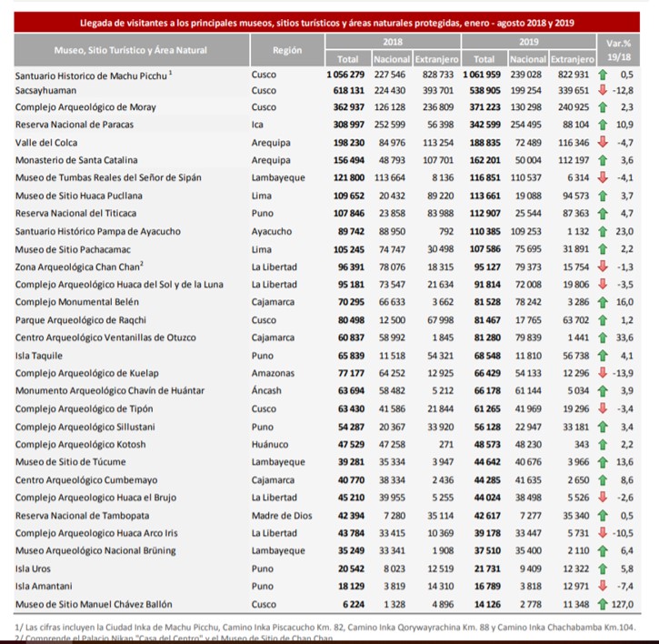Viewport: 659px width, 644px height.
Task: Click 'Museo, Sitio Turístico y Área Natural' header
Action: 131,50
